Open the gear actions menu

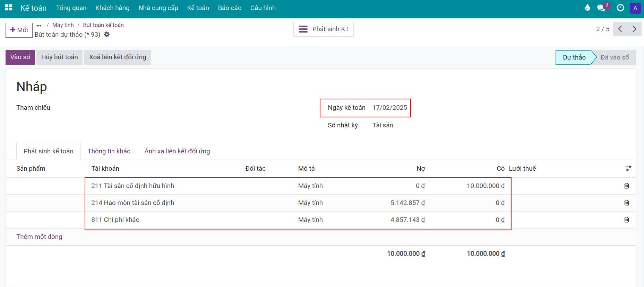[x=107, y=35]
